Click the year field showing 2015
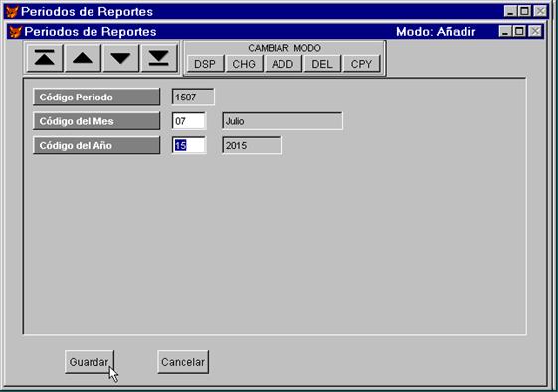Image resolution: width=558 pixels, height=392 pixels. pos(252,145)
